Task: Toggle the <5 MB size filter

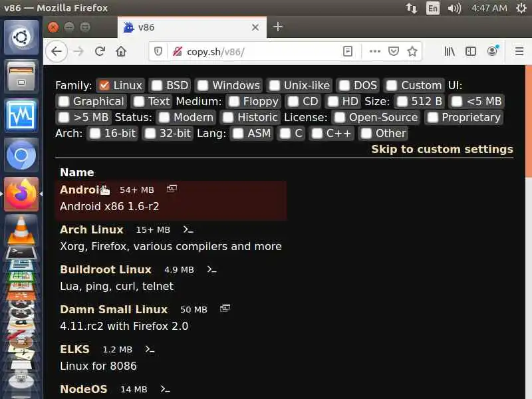Action: point(457,101)
